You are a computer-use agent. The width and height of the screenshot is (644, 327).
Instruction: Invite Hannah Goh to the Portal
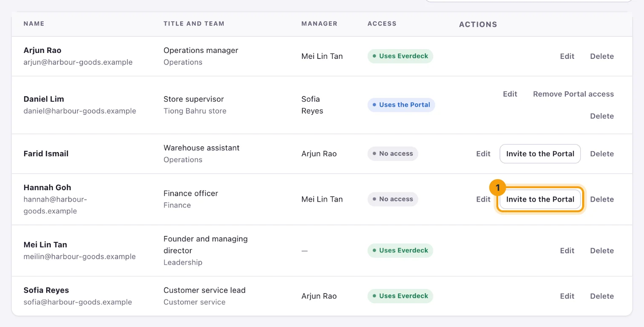(540, 199)
